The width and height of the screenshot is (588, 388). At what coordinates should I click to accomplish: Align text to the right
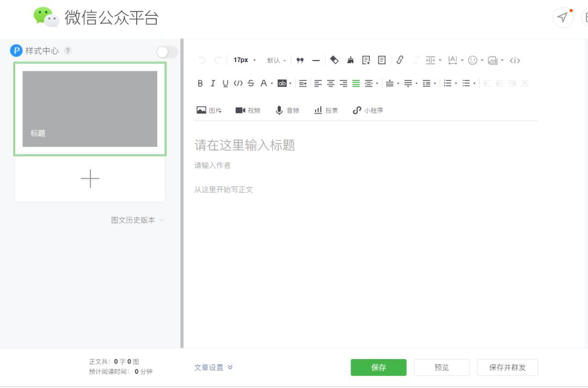[344, 83]
